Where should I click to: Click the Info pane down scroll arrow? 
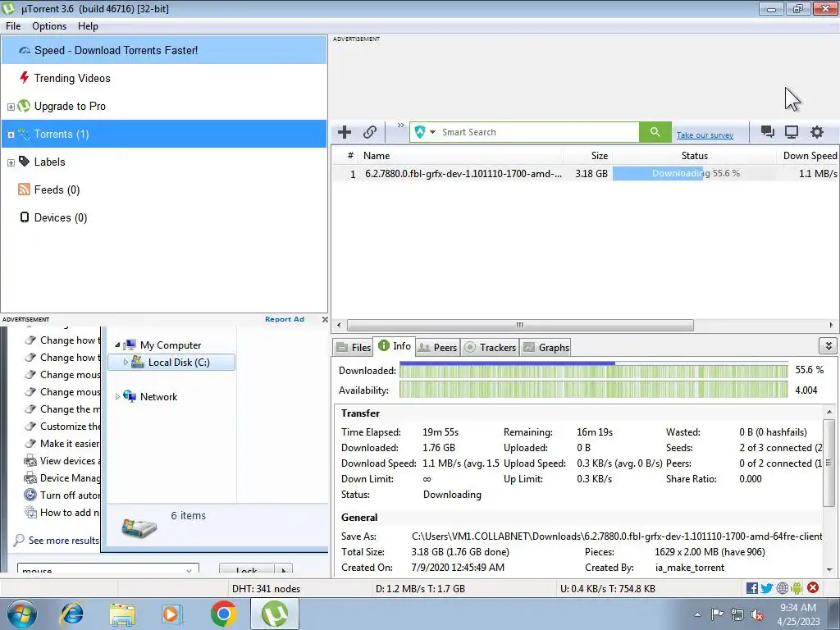829,569
